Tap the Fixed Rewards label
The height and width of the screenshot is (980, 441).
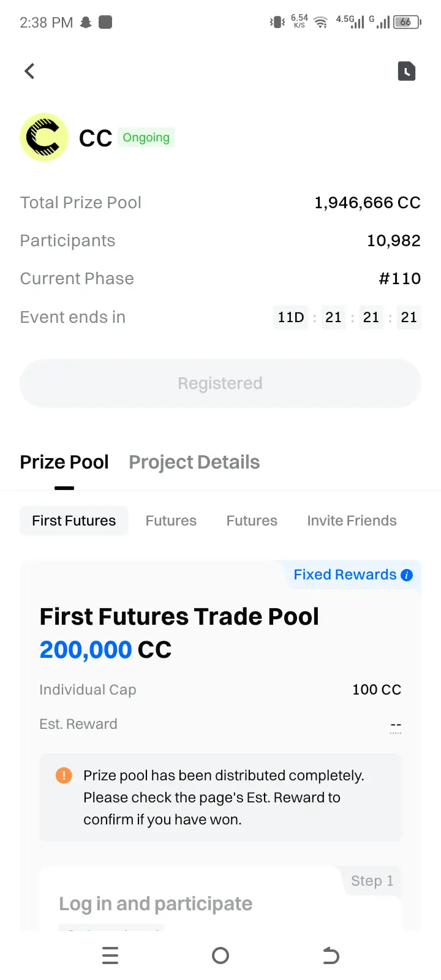click(345, 575)
